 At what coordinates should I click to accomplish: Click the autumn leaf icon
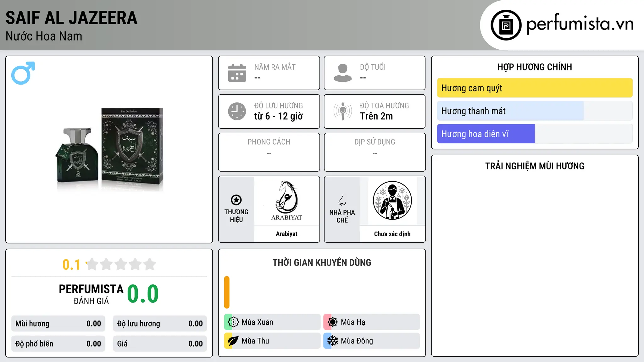233,341
